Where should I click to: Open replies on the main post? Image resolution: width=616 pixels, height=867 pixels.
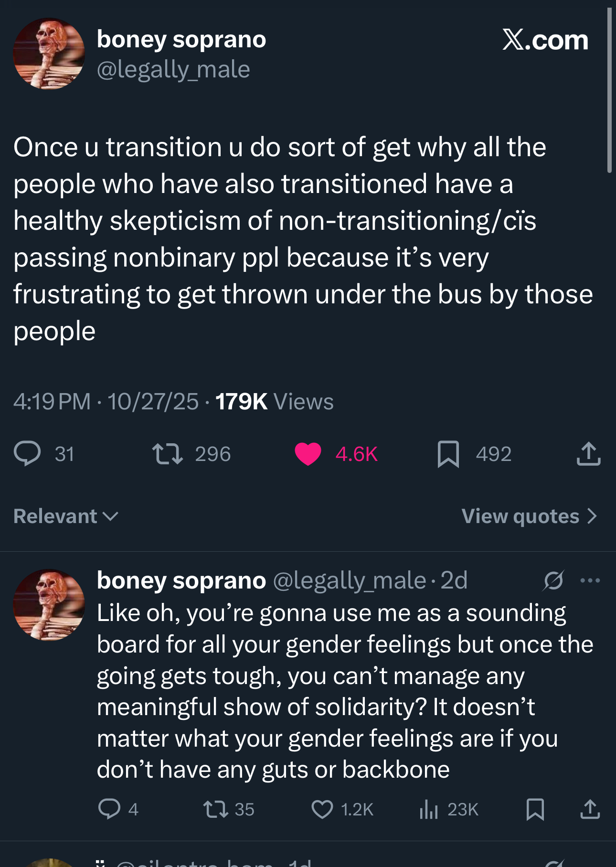point(28,454)
